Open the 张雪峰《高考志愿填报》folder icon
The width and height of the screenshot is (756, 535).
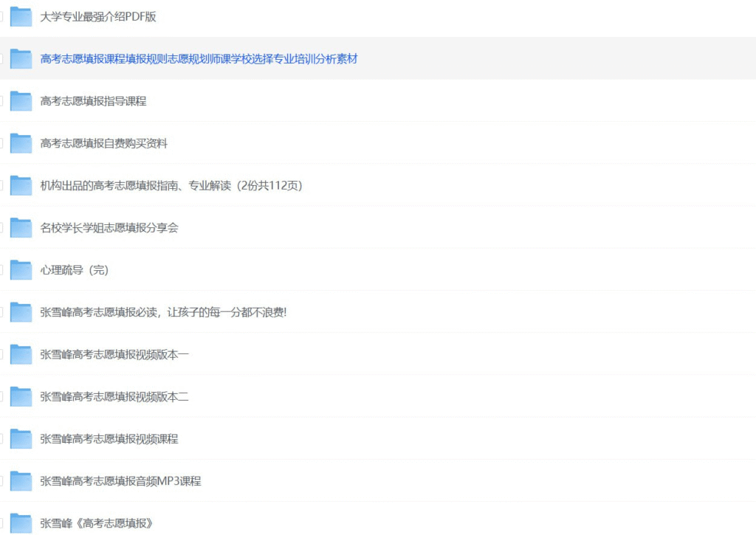click(x=20, y=523)
